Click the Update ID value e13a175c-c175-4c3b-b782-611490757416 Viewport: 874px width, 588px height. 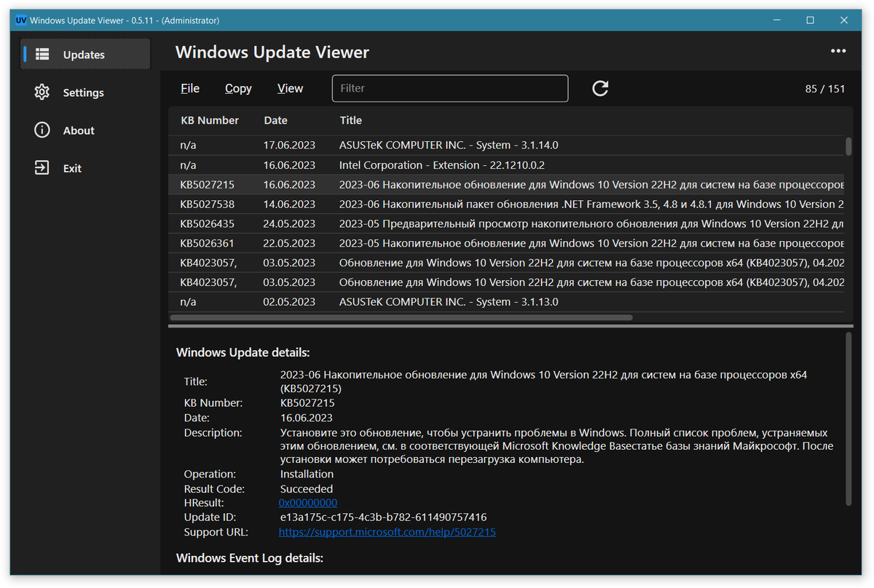coord(383,517)
